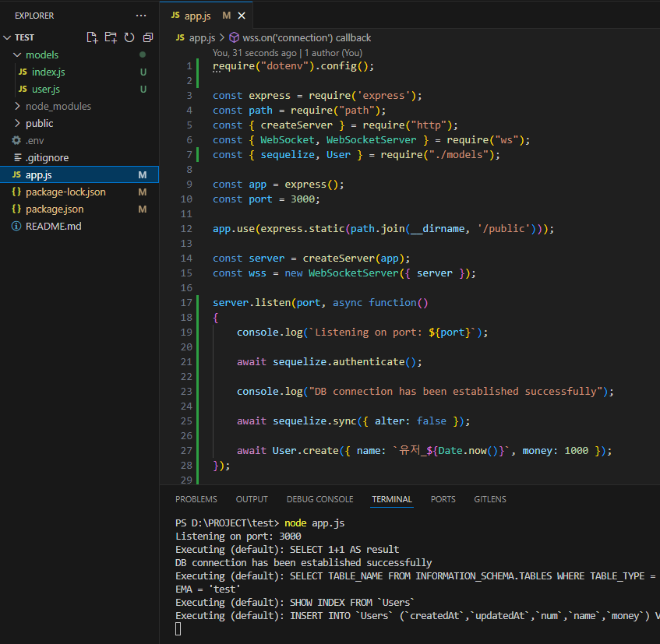Click the 'node app.js' command in terminal
Viewport: 660px width, 644px height.
click(315, 523)
